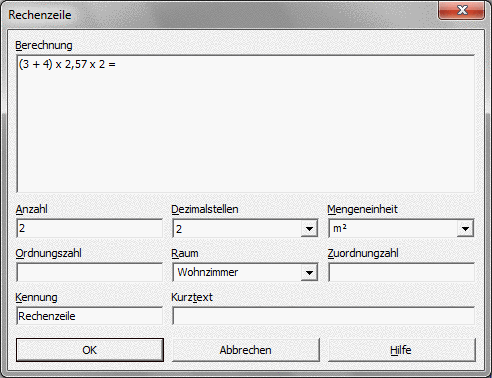Viewport: 492px width, 378px height.
Task: Close the Rechenzeile dialog window
Action: point(462,10)
